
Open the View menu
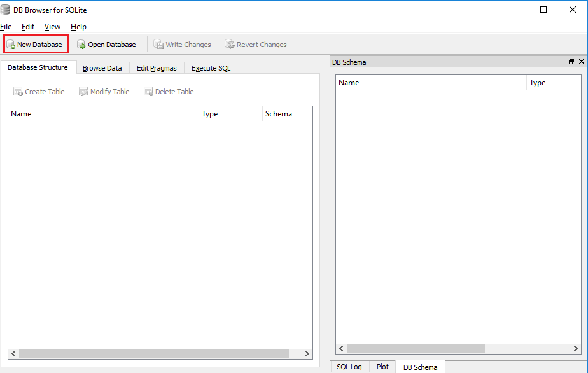point(52,27)
